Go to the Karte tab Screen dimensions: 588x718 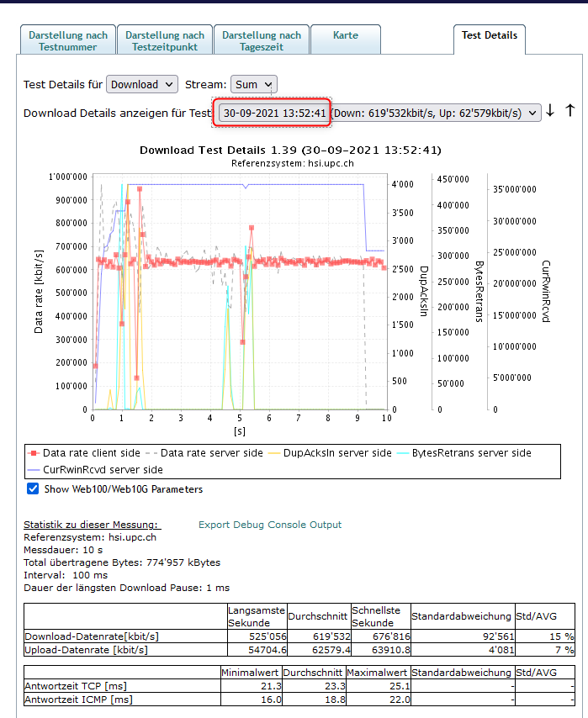[345, 36]
